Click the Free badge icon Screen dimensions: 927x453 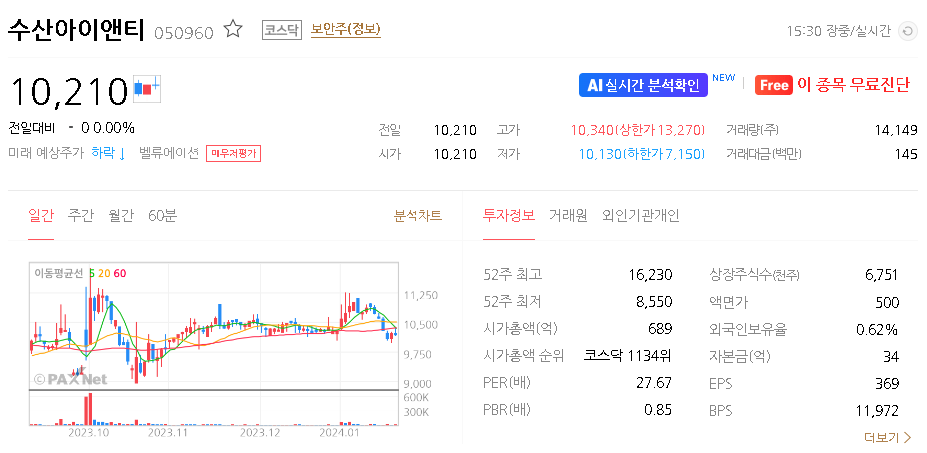click(x=773, y=85)
